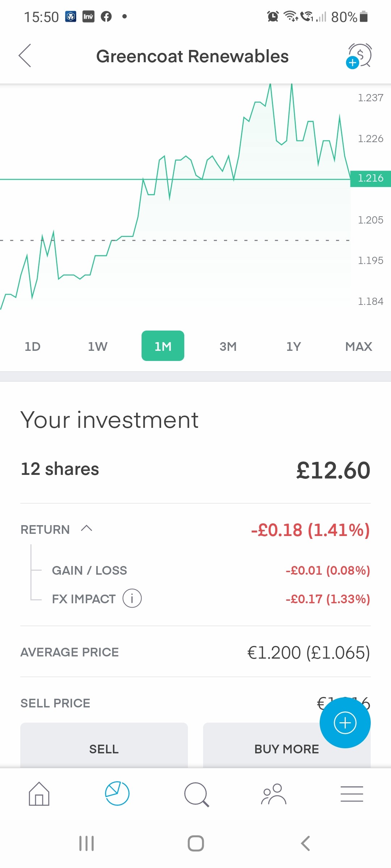This screenshot has width=391, height=868.
Task: Go to the Home tab icon
Action: coord(39,794)
